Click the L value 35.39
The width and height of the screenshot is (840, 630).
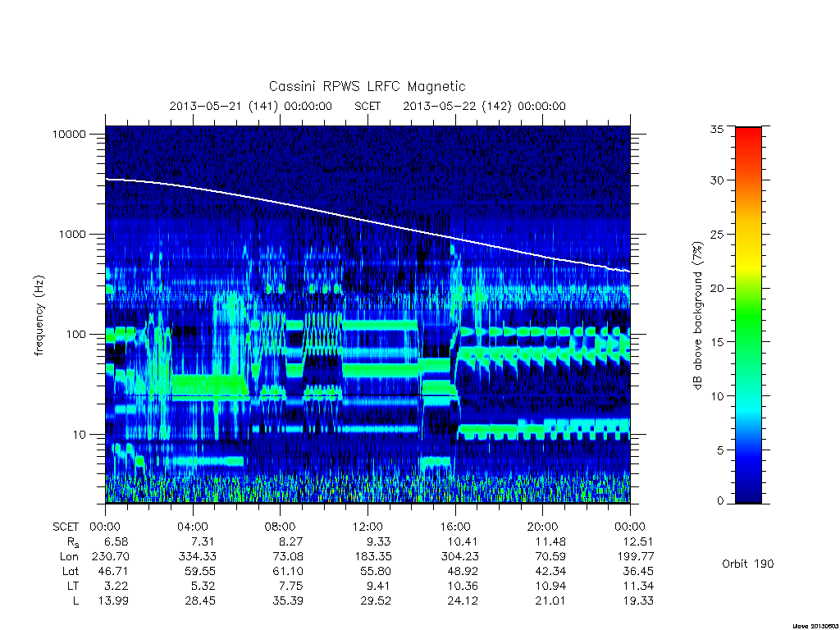[x=288, y=600]
